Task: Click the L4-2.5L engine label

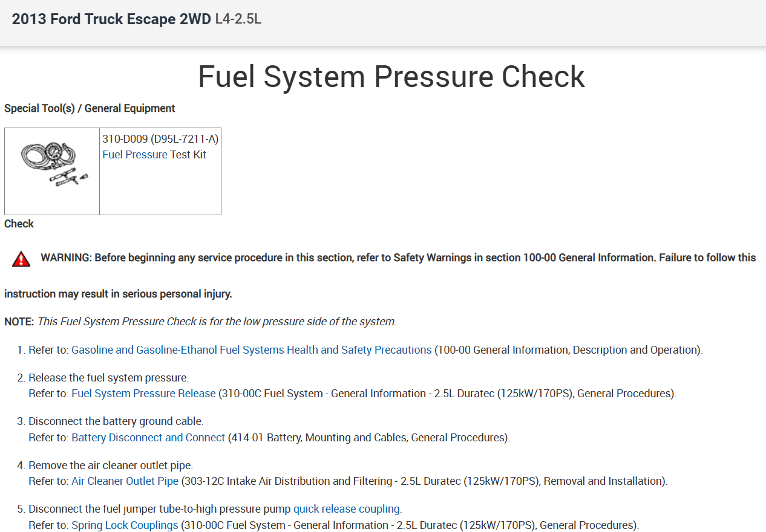Action: (238, 19)
